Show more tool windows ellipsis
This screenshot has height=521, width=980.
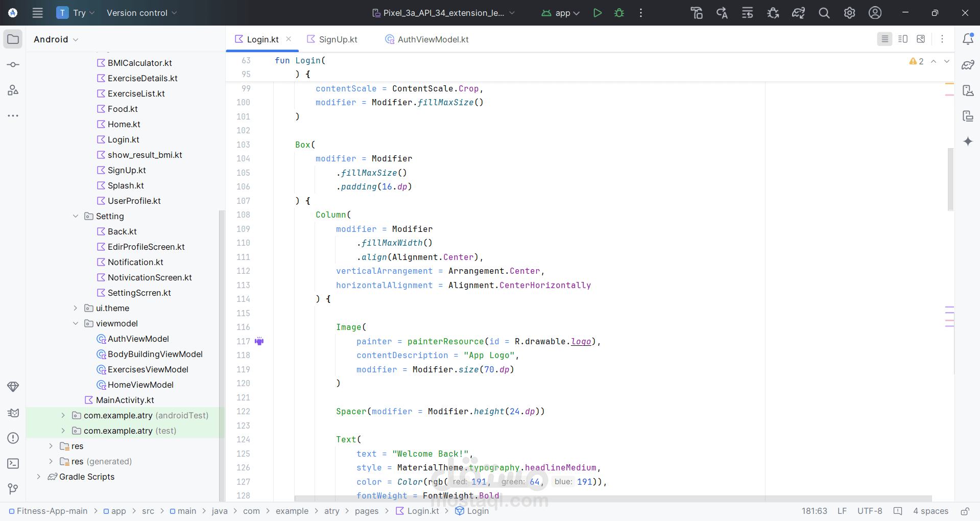tap(13, 116)
